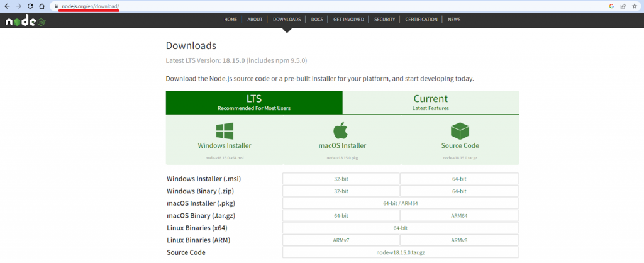Switch to the Current Latest Features tab
644x263 pixels.
click(431, 102)
